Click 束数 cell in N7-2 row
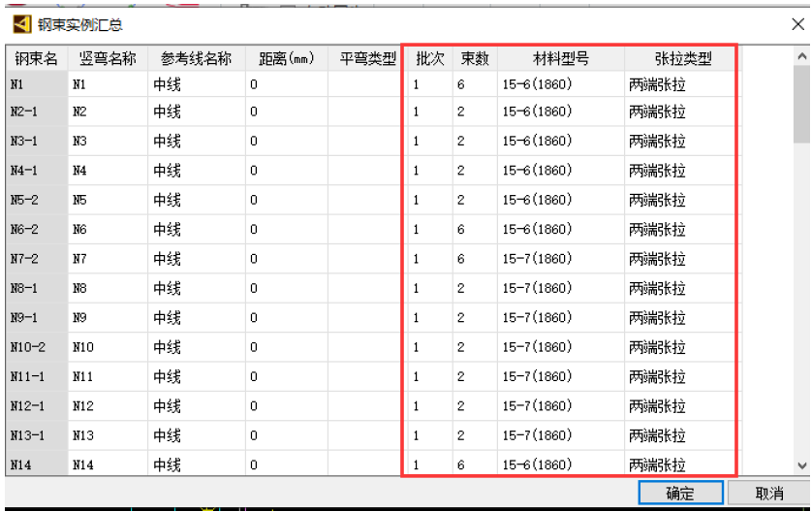This screenshot has width=812, height=512. pyautogui.click(x=475, y=259)
